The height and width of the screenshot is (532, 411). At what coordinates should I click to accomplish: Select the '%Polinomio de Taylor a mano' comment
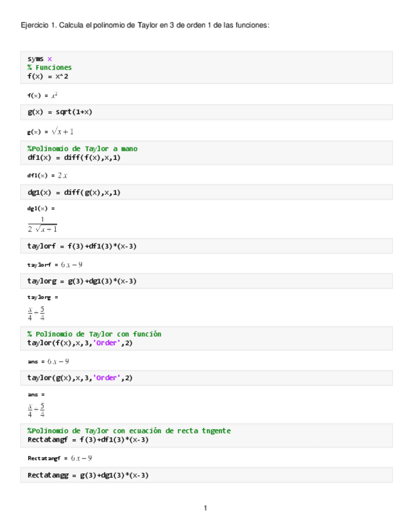pos(82,149)
